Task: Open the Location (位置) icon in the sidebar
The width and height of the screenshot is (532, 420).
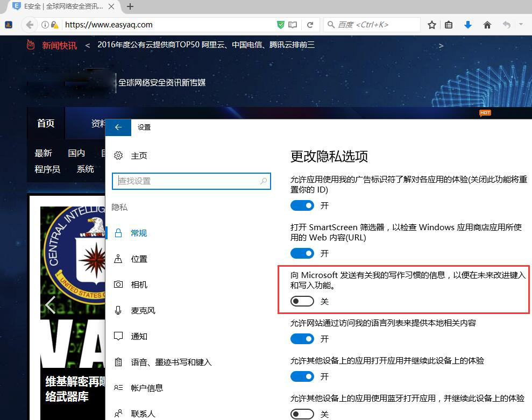Action: click(x=118, y=259)
